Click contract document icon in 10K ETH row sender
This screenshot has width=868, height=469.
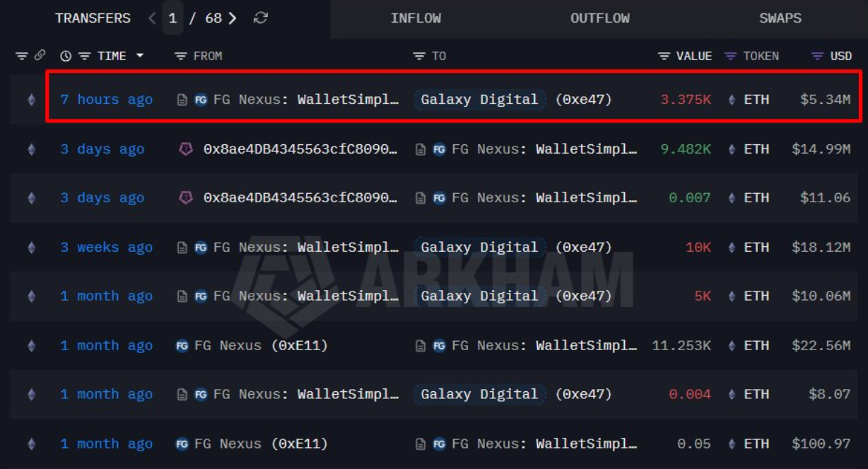[182, 248]
